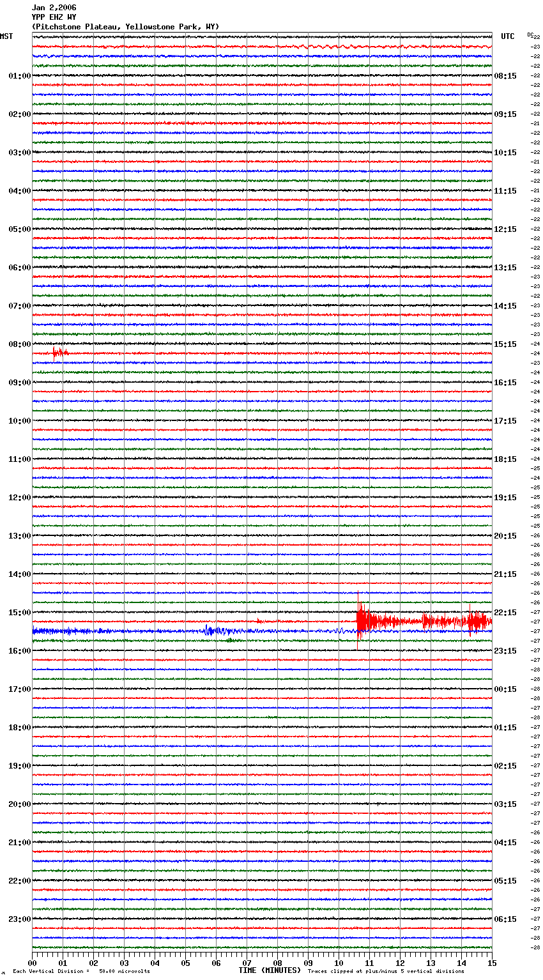543x980 pixels.
Task: Click the 00:15 UTC time label
Action: coord(505,689)
